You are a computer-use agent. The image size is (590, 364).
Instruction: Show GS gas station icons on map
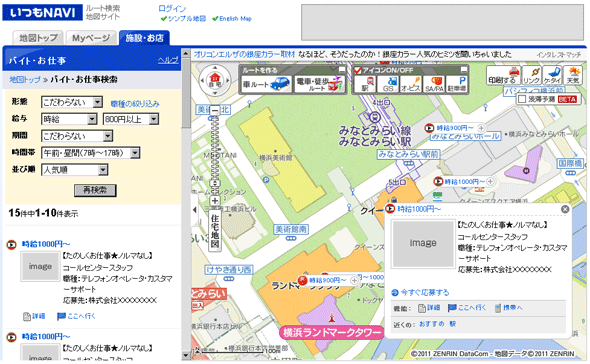388,84
